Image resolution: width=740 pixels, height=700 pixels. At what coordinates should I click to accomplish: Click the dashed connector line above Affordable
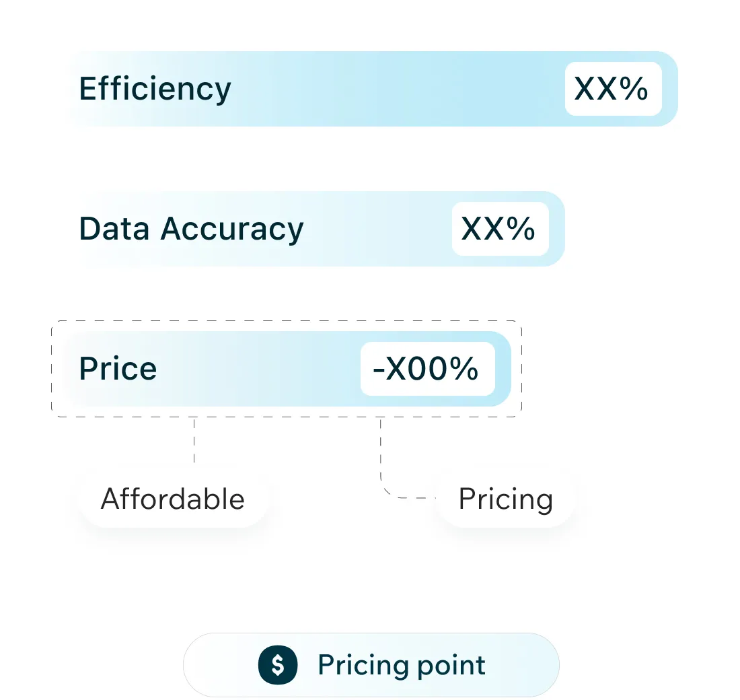[x=194, y=441]
